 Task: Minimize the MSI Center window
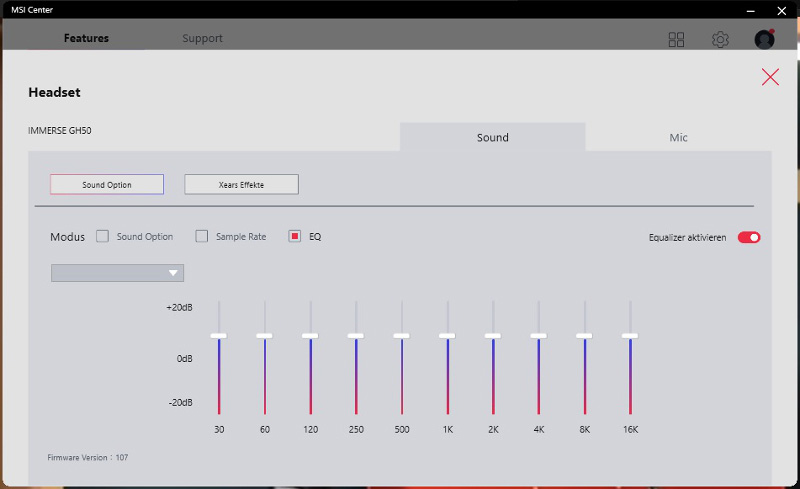pyautogui.click(x=751, y=10)
